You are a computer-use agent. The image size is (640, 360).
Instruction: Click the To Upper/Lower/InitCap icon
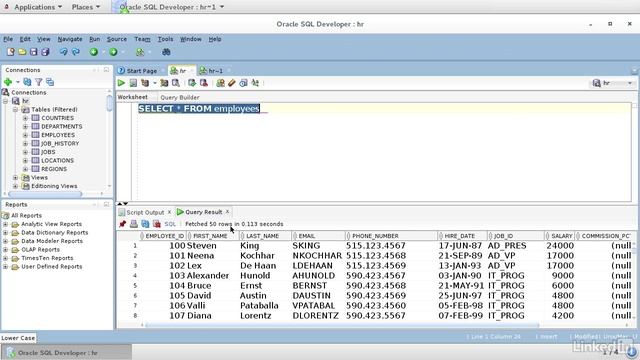[255, 83]
